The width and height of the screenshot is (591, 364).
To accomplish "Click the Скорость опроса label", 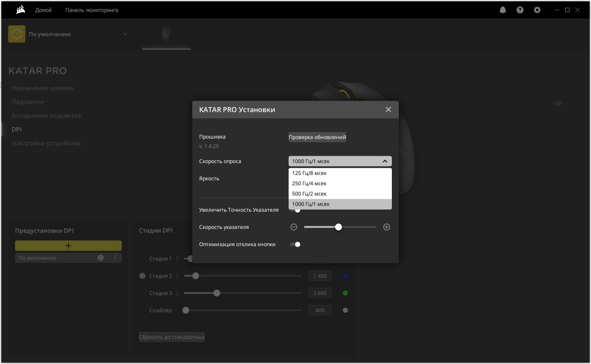I will 220,161.
